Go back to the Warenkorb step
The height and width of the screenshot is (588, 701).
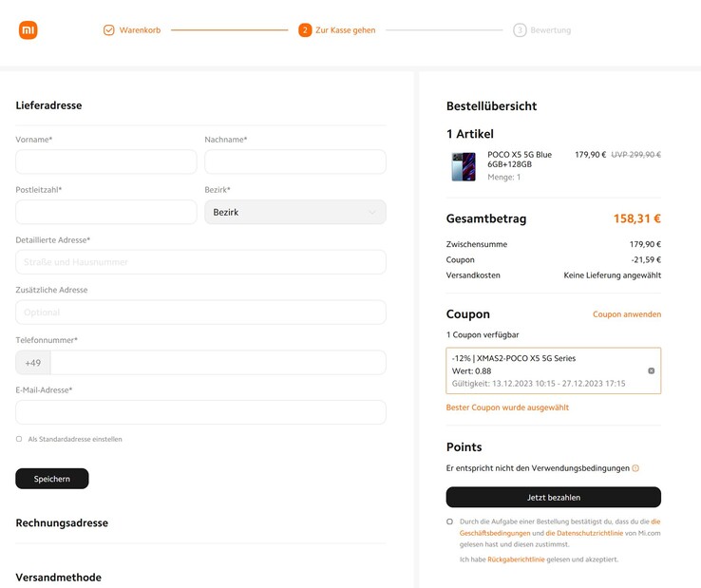click(140, 30)
